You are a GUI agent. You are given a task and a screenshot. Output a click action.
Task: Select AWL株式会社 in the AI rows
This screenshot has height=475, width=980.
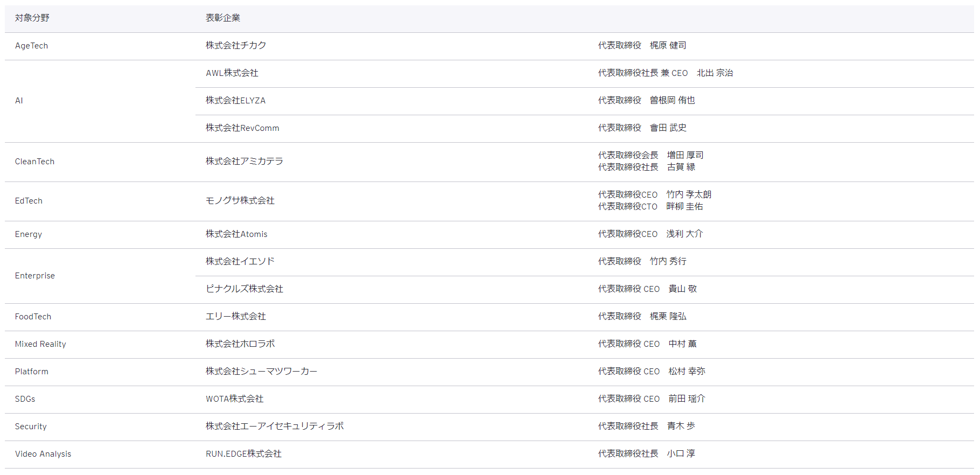point(232,73)
